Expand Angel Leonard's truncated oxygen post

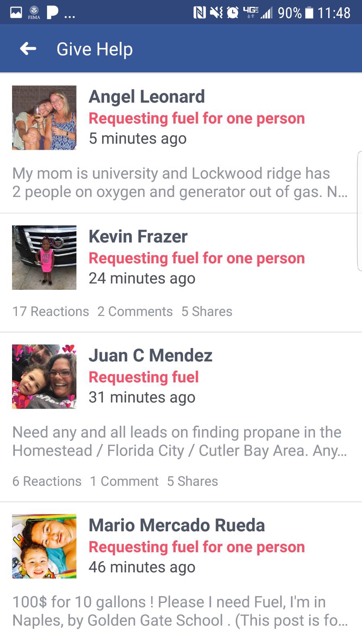point(180,183)
